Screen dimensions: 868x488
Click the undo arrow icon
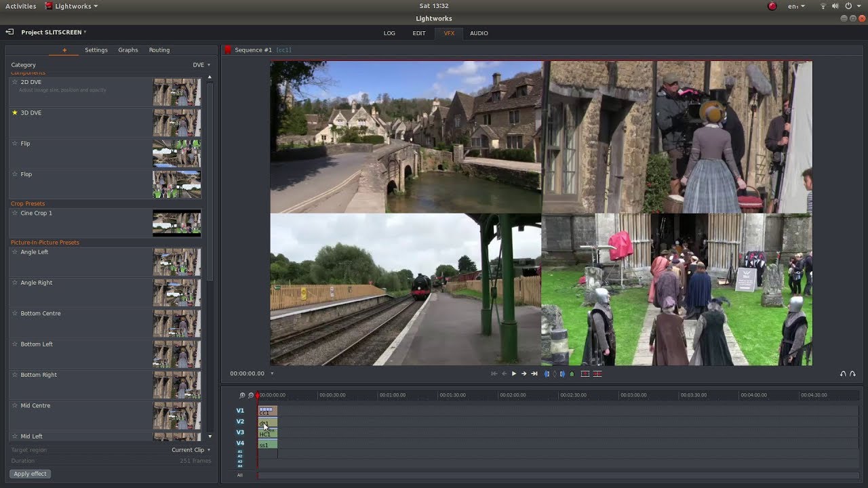tap(843, 373)
